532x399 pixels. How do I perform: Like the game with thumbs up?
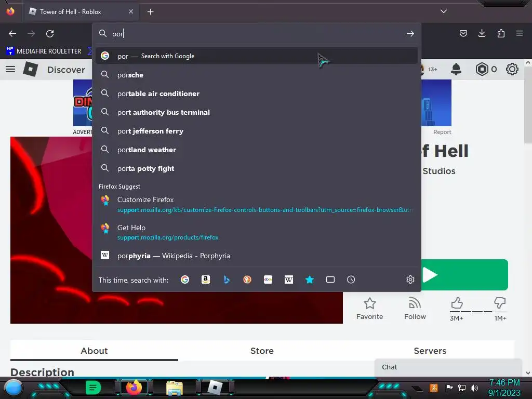click(457, 303)
